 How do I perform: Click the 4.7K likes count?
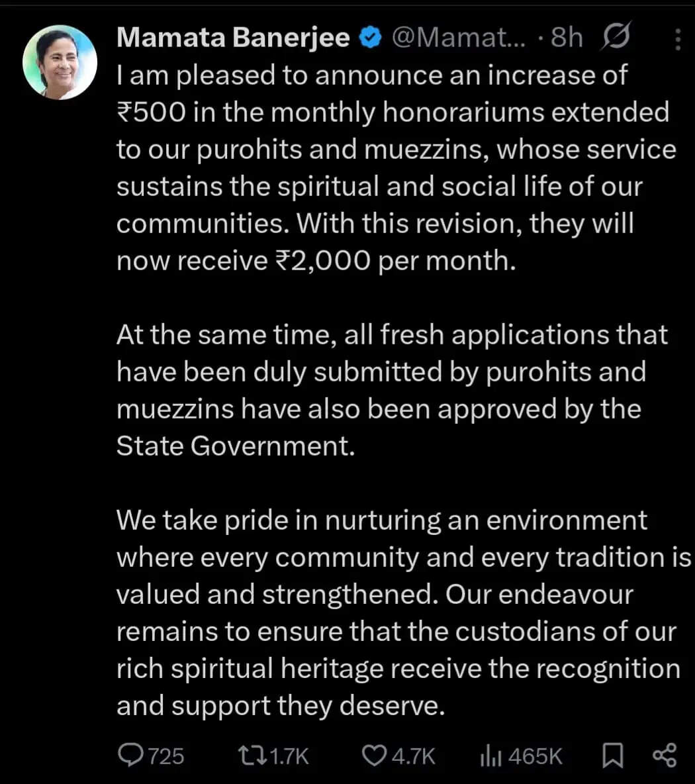(x=413, y=756)
